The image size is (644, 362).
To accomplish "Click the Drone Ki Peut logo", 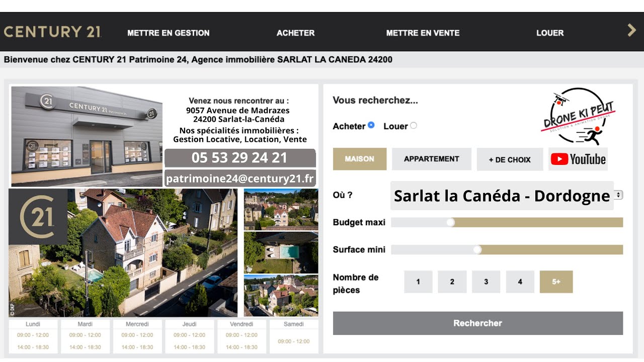I will (579, 117).
